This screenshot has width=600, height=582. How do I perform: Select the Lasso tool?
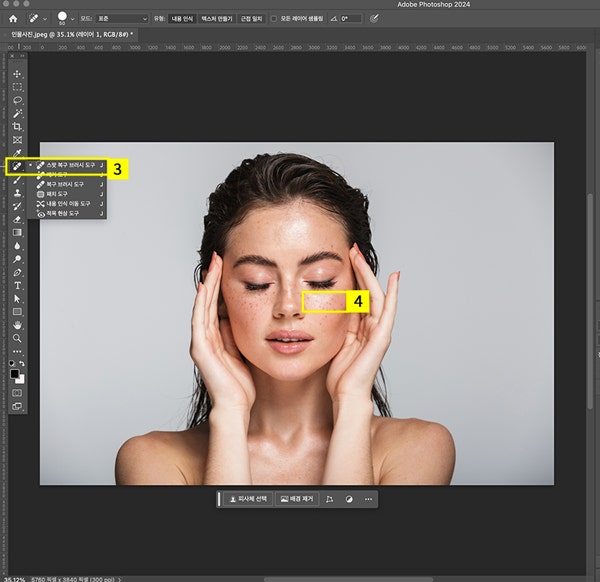coord(18,101)
